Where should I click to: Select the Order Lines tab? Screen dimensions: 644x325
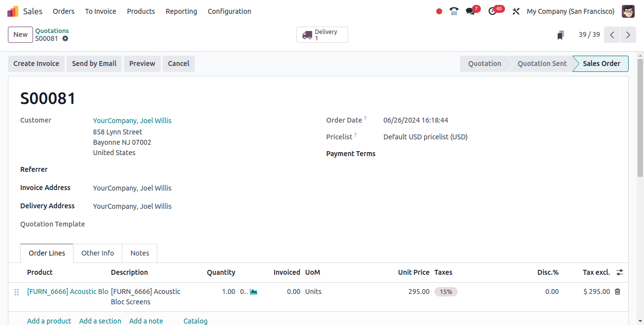click(x=47, y=253)
